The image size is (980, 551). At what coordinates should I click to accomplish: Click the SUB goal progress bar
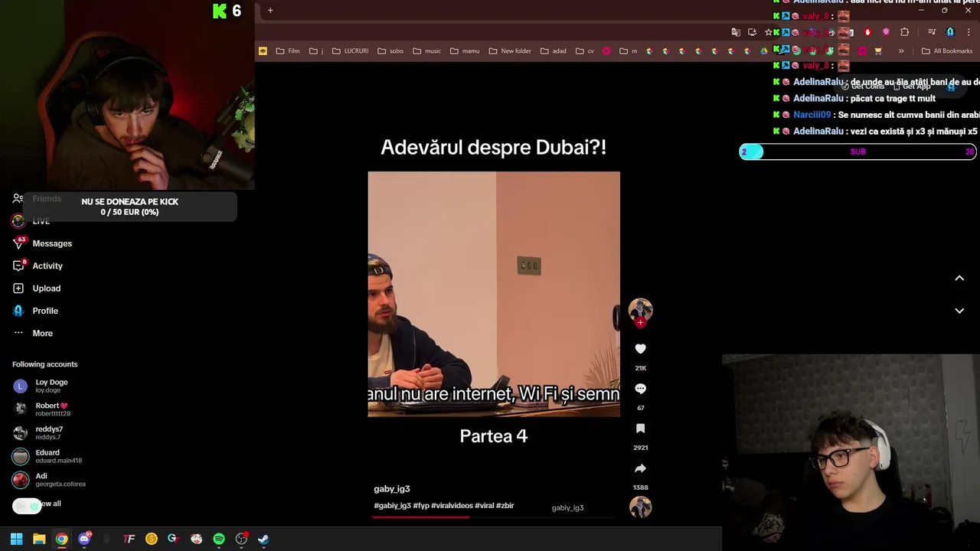point(857,152)
